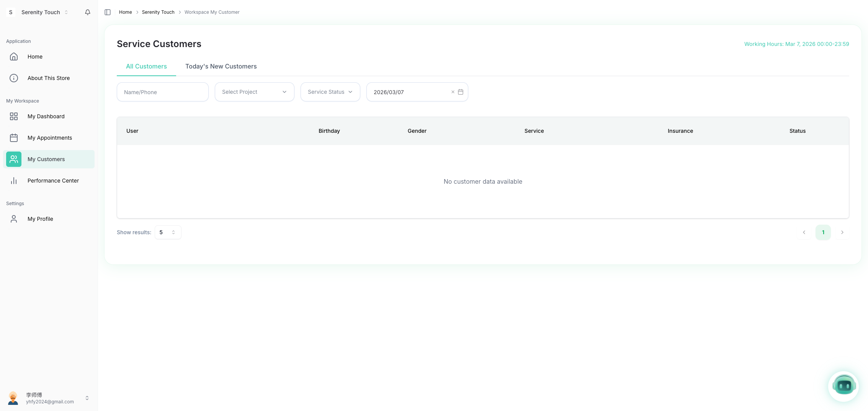Change the Show results page size
The height and width of the screenshot is (411, 868).
[x=168, y=232]
